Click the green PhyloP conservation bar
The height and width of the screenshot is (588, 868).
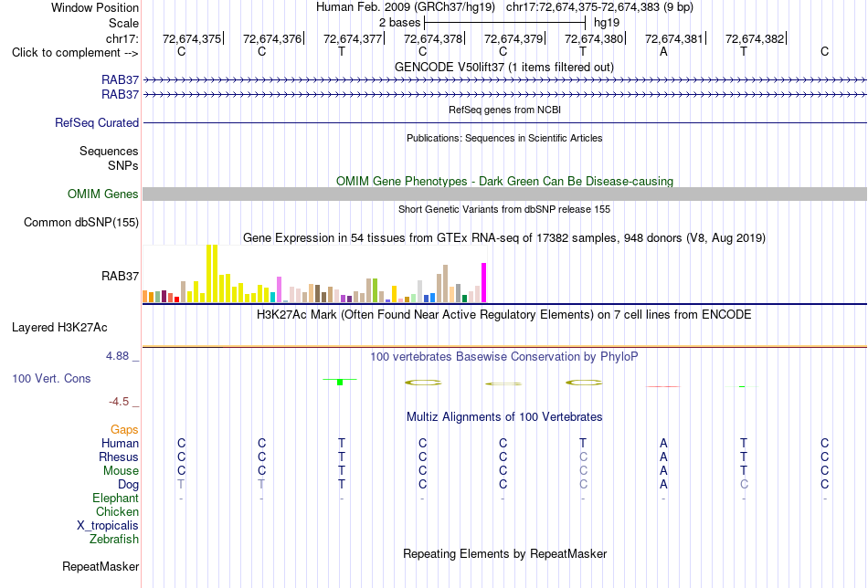click(340, 382)
